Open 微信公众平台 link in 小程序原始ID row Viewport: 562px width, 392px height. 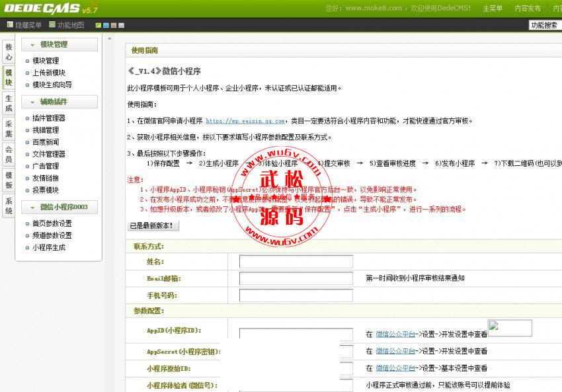coord(395,368)
